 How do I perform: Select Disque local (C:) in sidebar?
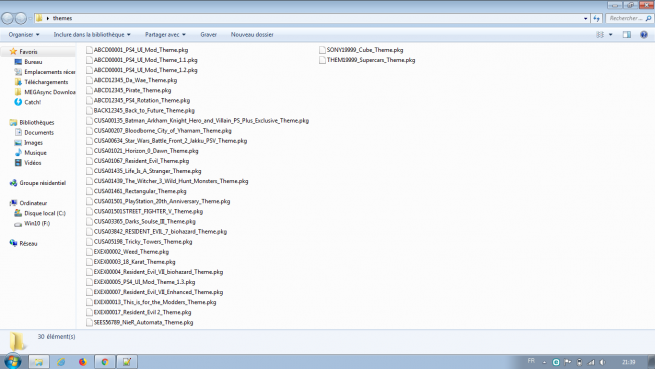click(45, 213)
